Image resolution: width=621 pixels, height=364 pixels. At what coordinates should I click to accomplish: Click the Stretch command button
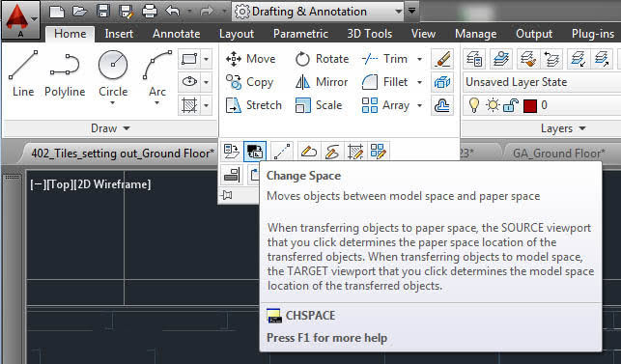253,105
